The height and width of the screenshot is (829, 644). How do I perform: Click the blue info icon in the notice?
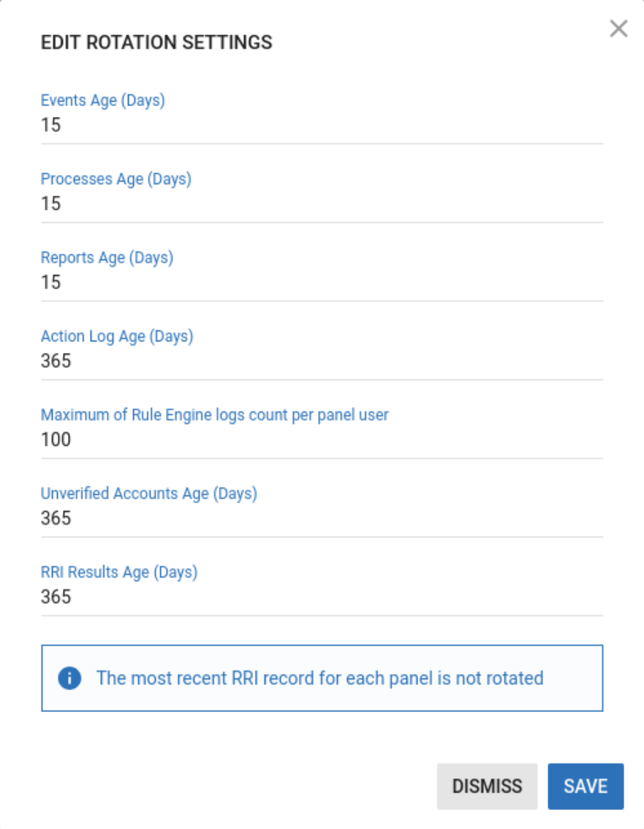click(x=69, y=678)
